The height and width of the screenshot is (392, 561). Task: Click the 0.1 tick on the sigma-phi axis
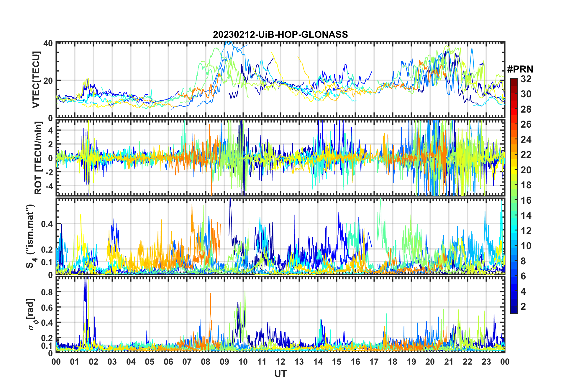point(47,345)
